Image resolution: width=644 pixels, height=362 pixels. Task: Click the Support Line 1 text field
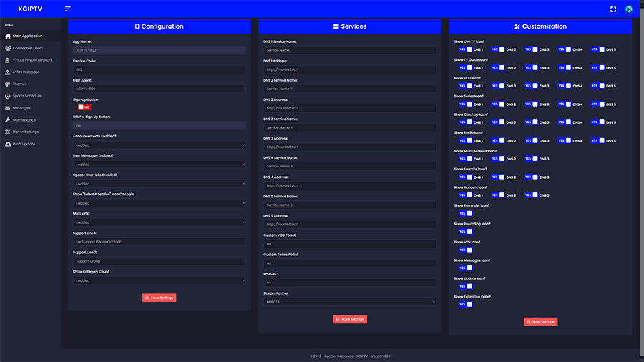159,242
